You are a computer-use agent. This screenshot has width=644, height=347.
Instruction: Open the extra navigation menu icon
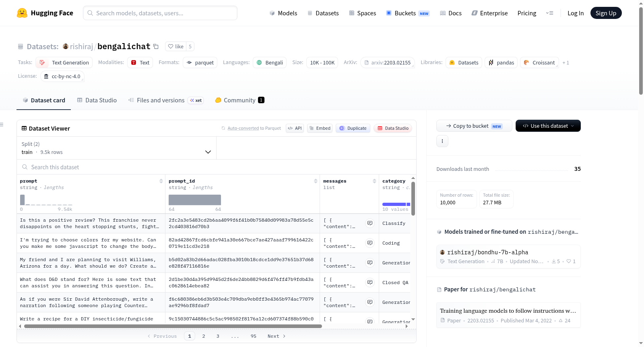549,13
